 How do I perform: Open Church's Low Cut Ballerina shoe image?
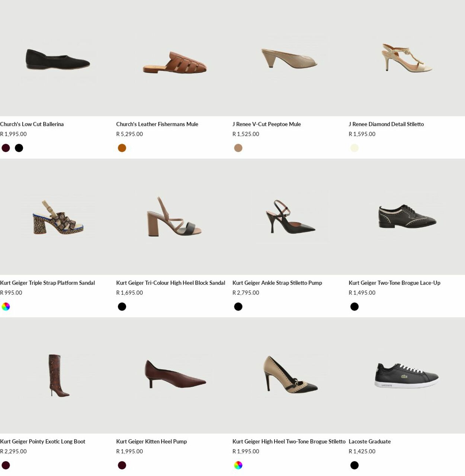58,58
